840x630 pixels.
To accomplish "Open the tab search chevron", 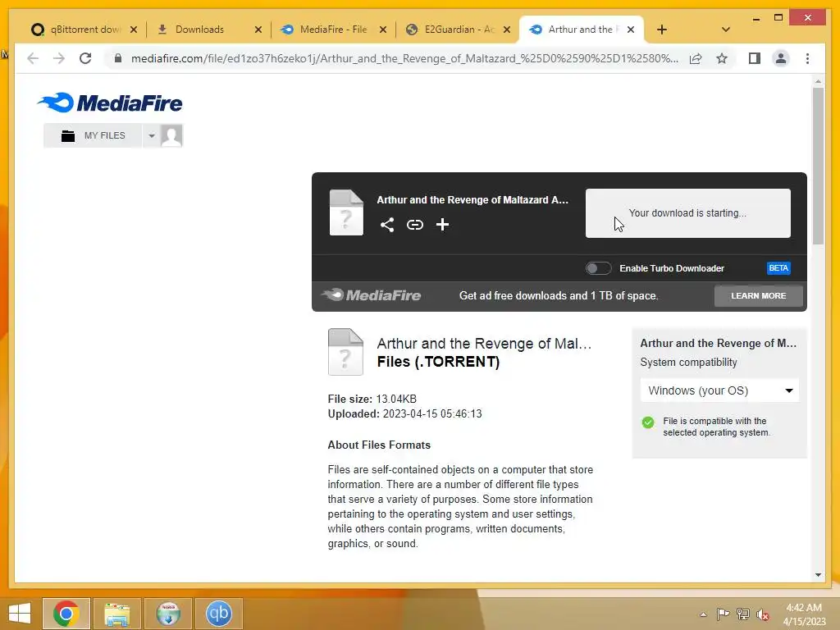I will point(725,30).
